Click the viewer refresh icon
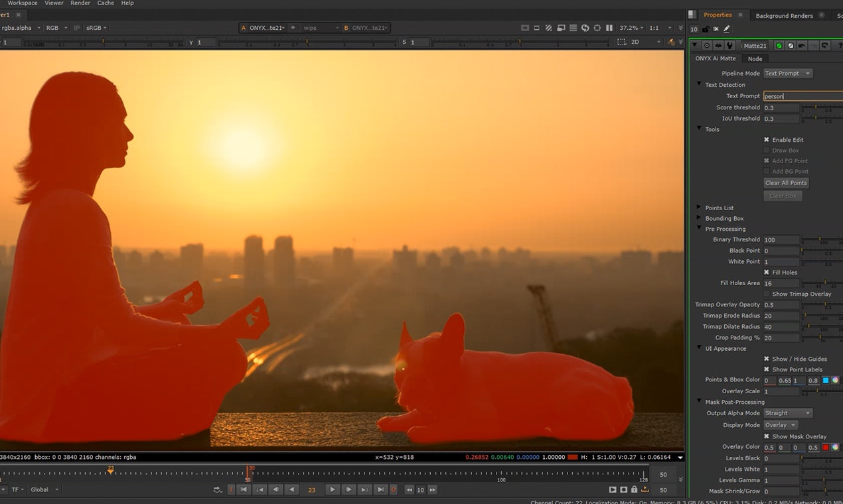 585,29
